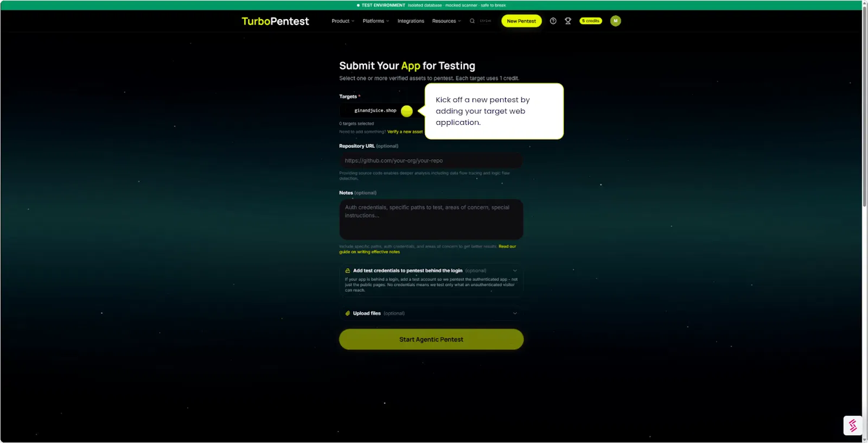Open the M user avatar menu
This screenshot has width=868, height=443.
coord(615,21)
